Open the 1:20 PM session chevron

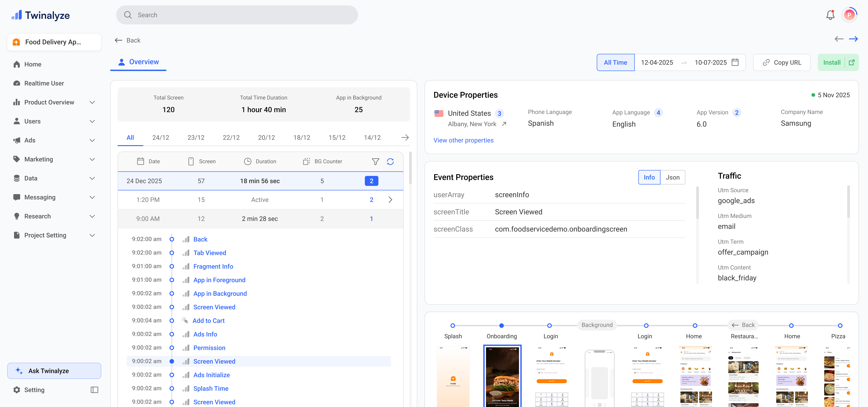click(x=390, y=200)
